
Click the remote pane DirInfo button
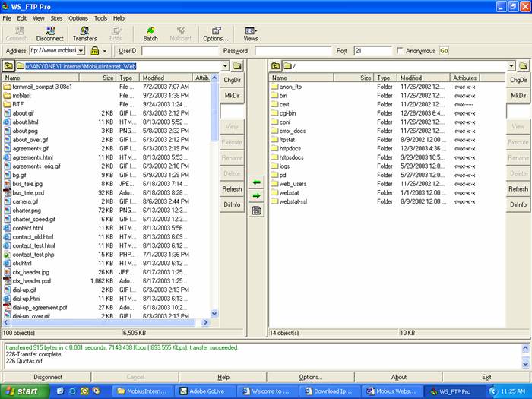click(x=518, y=204)
